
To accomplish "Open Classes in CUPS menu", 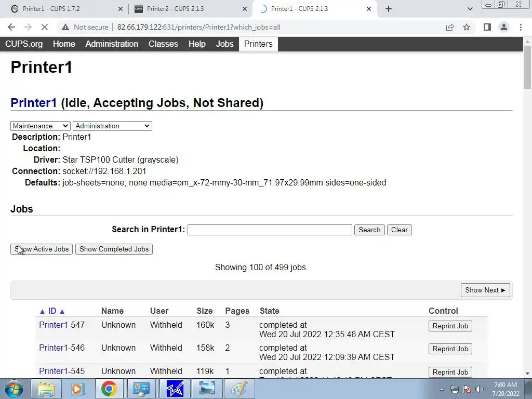I will (163, 44).
